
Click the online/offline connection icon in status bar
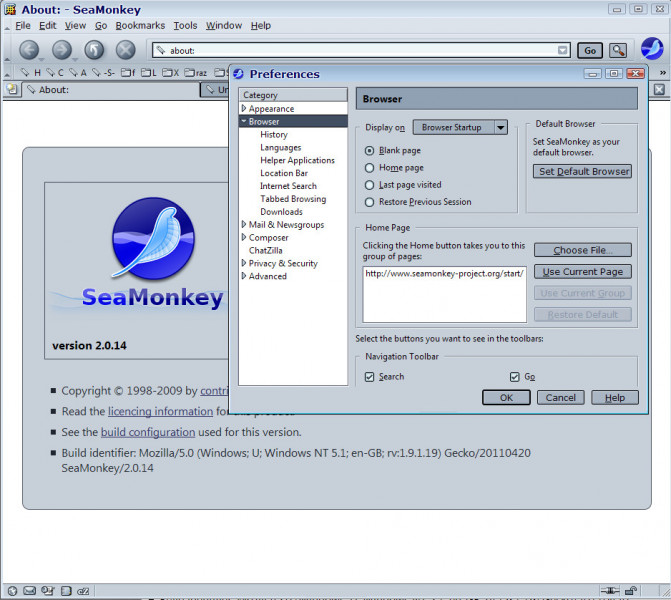click(x=610, y=591)
